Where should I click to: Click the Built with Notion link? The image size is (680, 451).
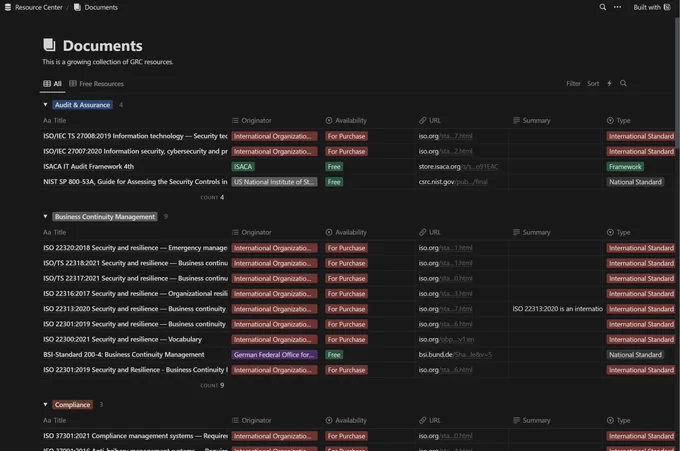[651, 7]
